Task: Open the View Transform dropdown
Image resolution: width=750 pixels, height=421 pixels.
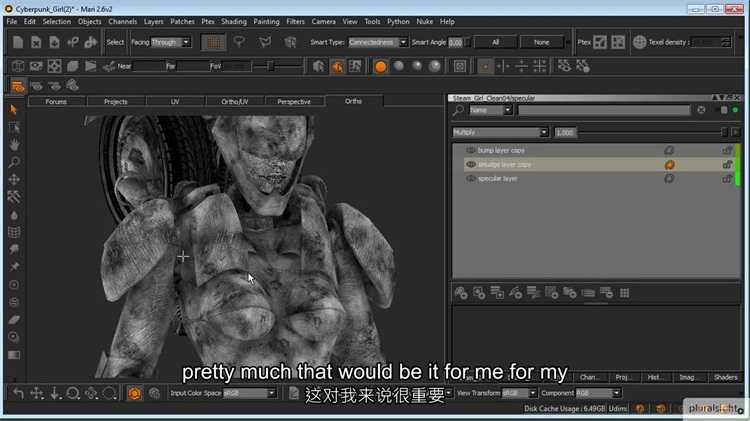Action: click(x=519, y=393)
